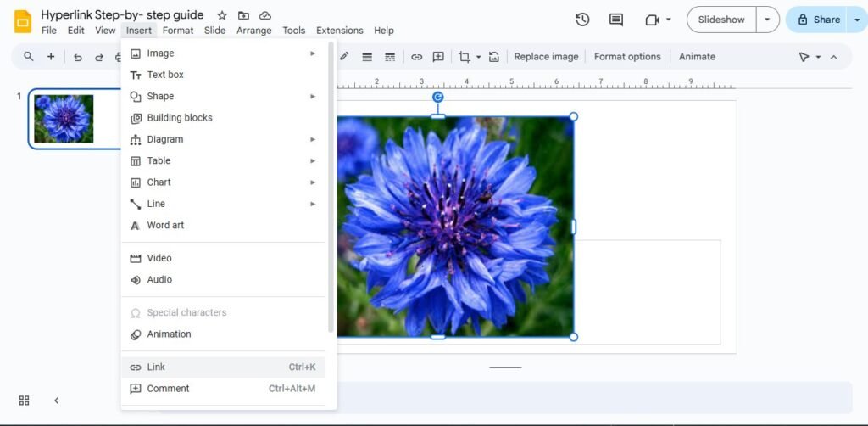
Task: Expand the Line submenu
Action: [x=223, y=204]
